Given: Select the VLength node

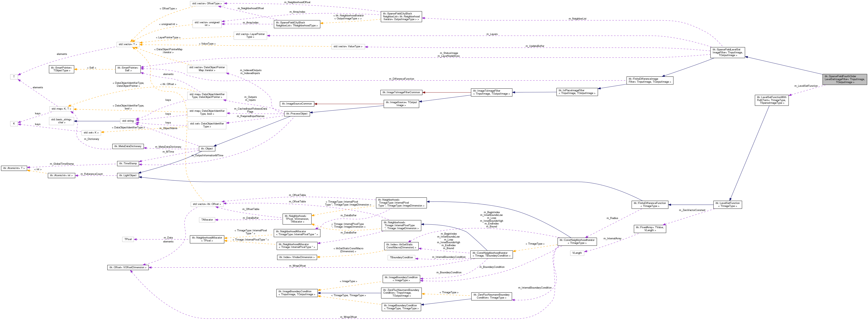Looking at the screenshot, I should [577, 253].
